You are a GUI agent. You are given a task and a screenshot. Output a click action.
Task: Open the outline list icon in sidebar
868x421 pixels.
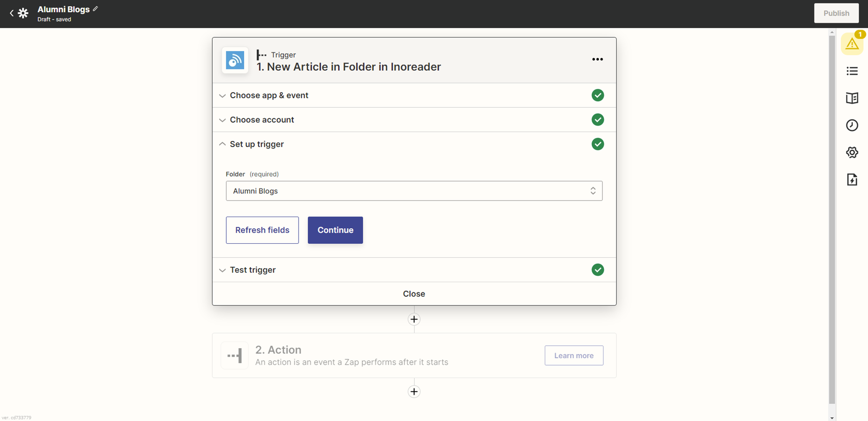pos(852,71)
